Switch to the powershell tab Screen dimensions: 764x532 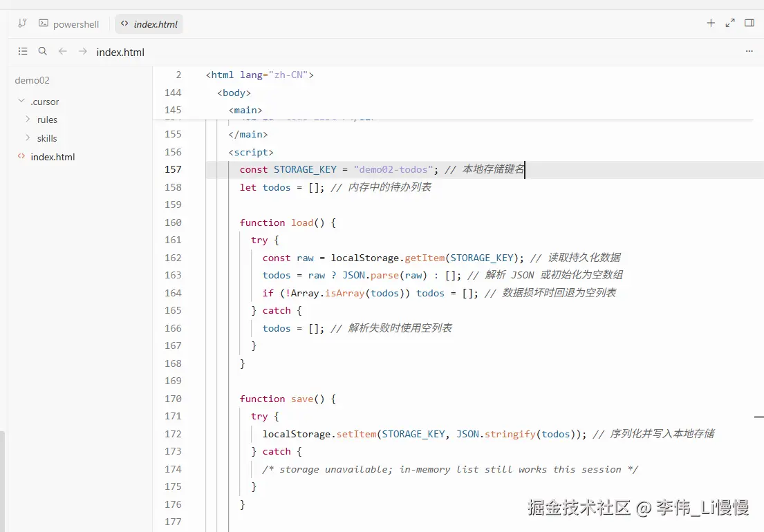pyautogui.click(x=68, y=24)
